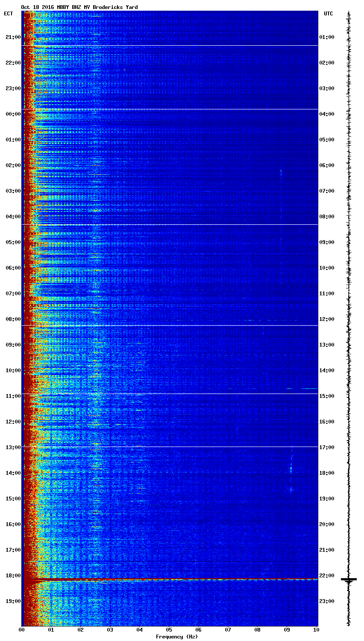
Task: Click the 15:00 label on UTC axis
Action: coord(327,396)
